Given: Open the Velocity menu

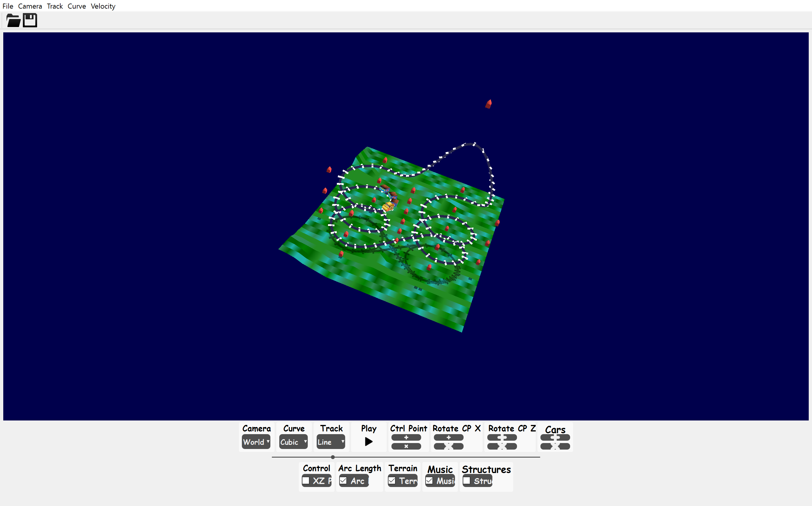Looking at the screenshot, I should (103, 6).
